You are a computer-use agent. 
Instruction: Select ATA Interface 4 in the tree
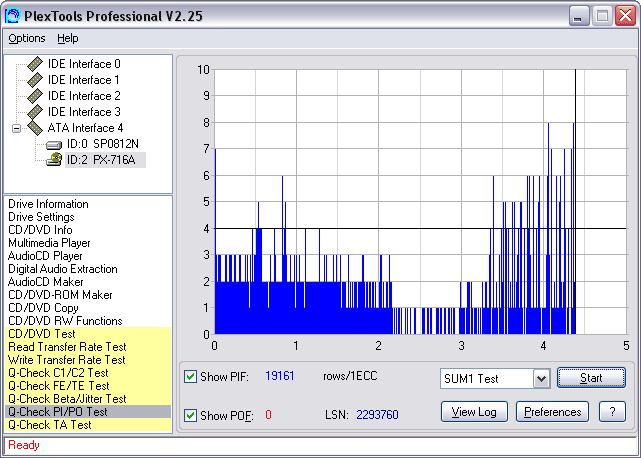pyautogui.click(x=85, y=128)
